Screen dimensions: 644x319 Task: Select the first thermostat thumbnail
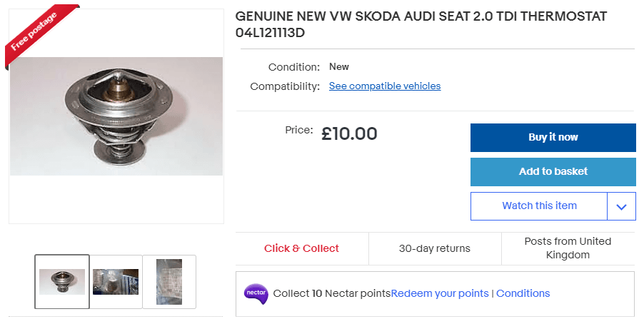(x=62, y=281)
